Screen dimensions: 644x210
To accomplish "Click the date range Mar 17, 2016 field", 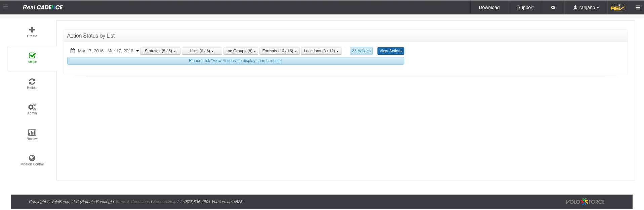I will pos(106,51).
